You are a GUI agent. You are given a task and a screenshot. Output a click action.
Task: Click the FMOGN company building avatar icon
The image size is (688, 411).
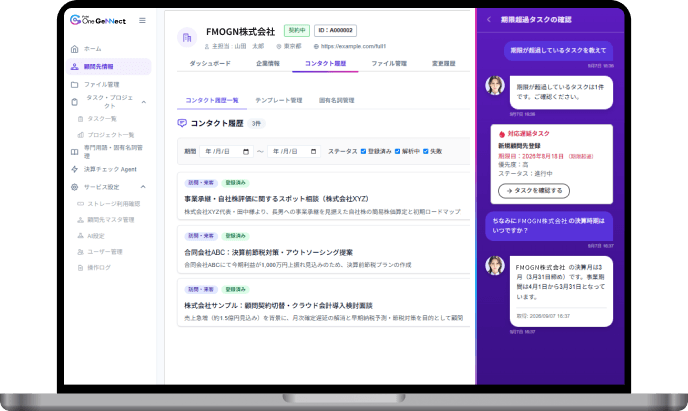click(x=187, y=37)
